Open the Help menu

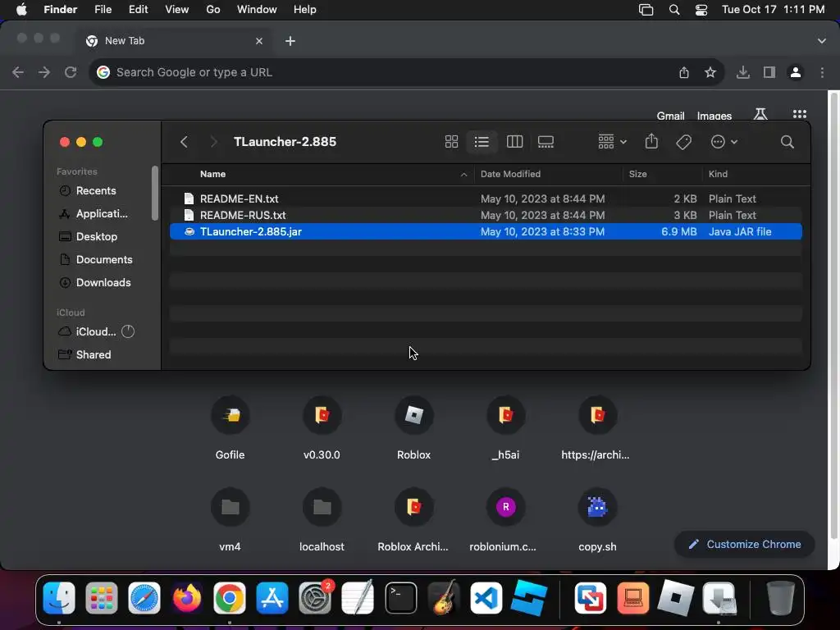tap(305, 10)
